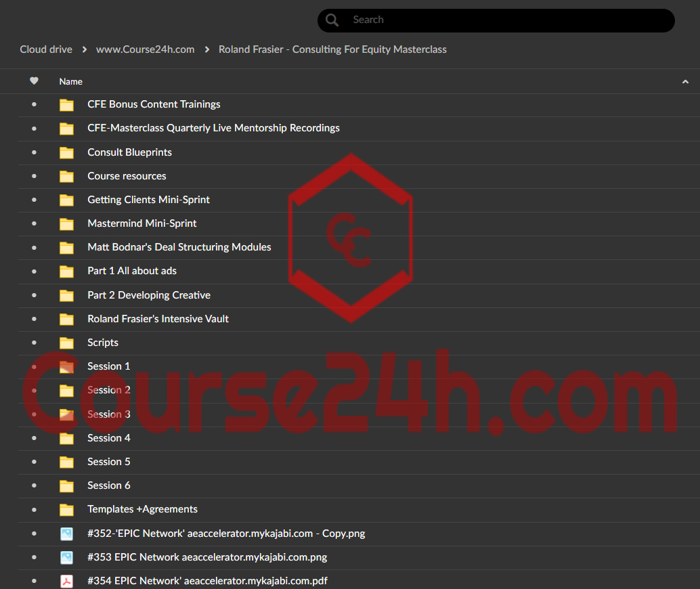The image size is (700, 589).
Task: Click Session 6 folder icon
Action: pos(66,486)
